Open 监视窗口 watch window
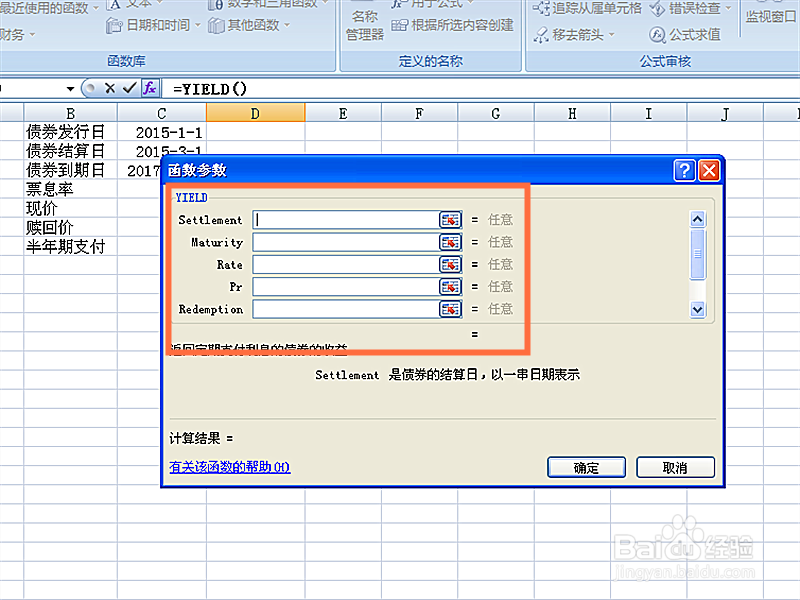 [x=770, y=16]
